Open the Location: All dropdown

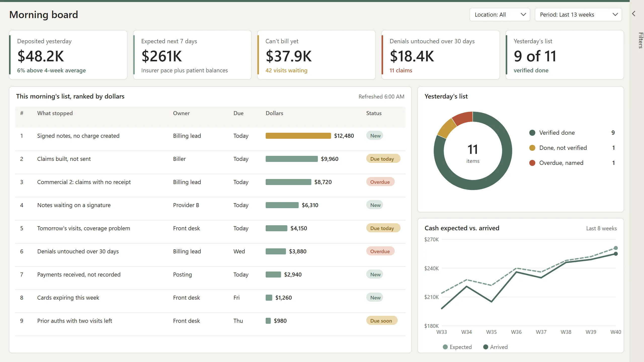pos(500,15)
